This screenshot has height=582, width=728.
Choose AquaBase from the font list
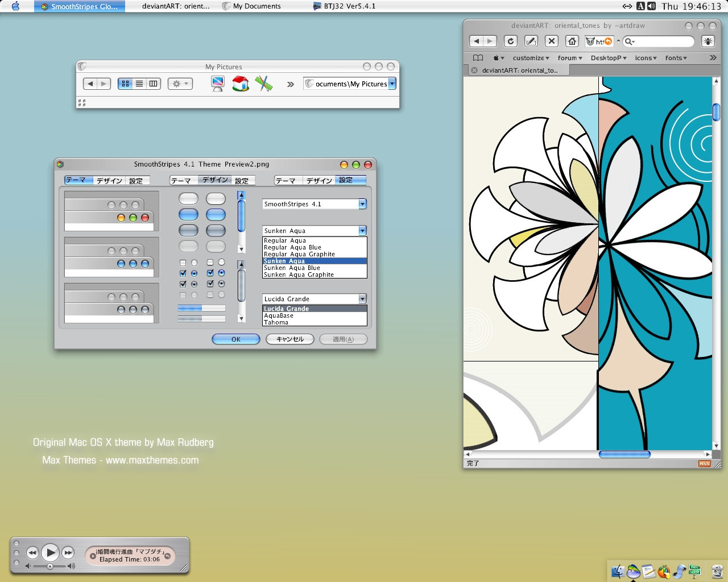click(x=315, y=315)
